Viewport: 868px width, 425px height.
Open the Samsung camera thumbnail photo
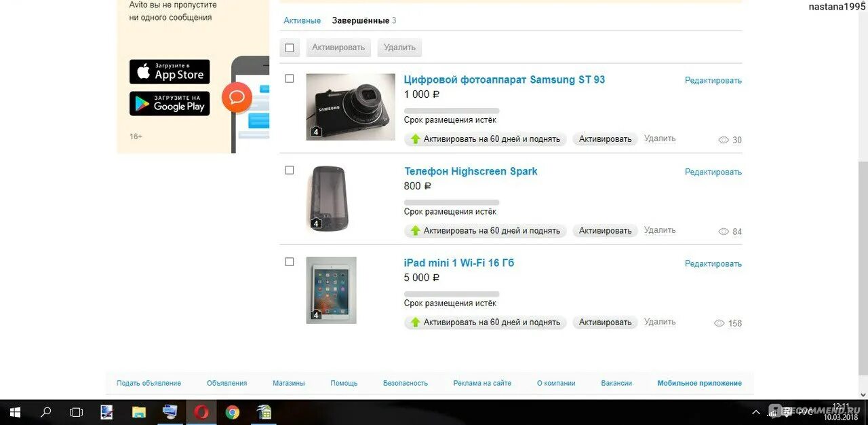tap(351, 107)
